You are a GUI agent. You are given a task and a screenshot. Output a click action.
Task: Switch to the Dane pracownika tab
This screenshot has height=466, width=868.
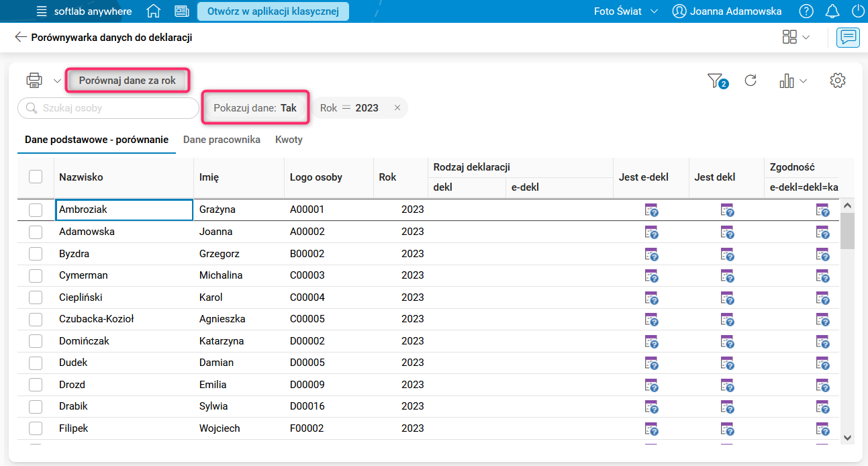(x=222, y=140)
